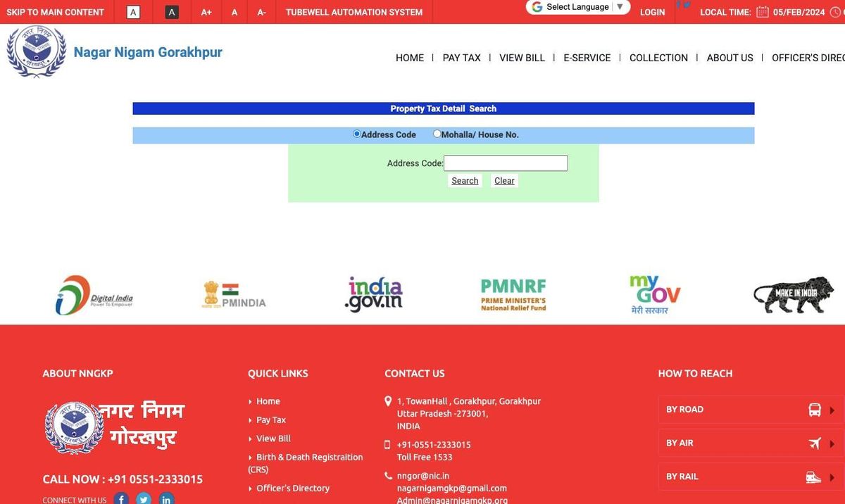This screenshot has width=845, height=504.
Task: Select the Mohalla/House No. radio button
Action: pyautogui.click(x=437, y=133)
